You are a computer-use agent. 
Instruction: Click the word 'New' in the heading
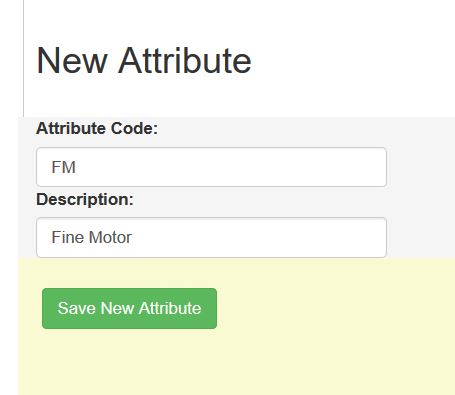click(72, 61)
